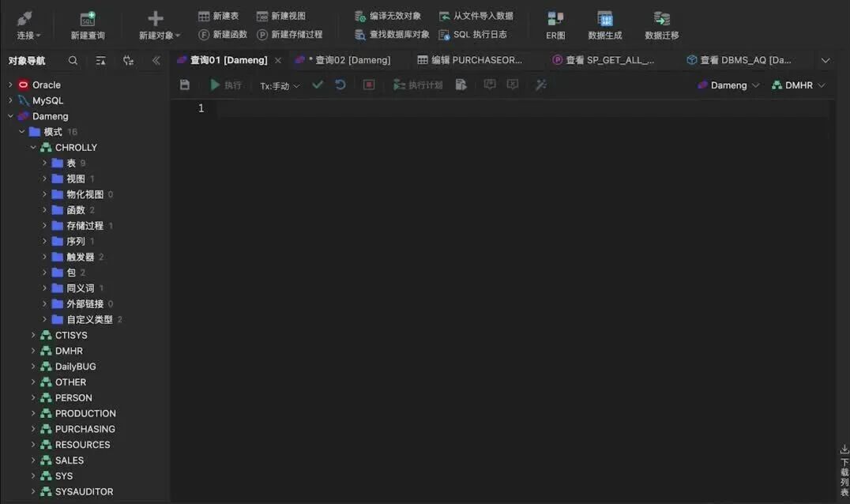Click the format SQL magic wand icon

coord(540,85)
